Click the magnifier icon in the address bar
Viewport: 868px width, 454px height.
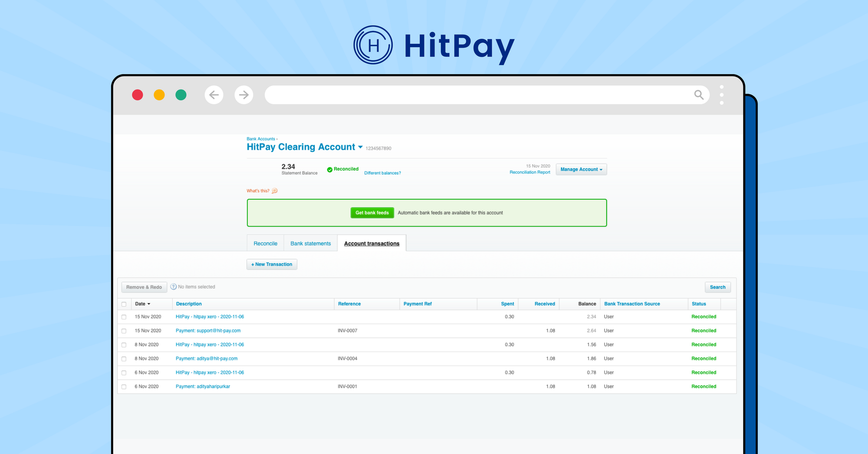pyautogui.click(x=699, y=95)
